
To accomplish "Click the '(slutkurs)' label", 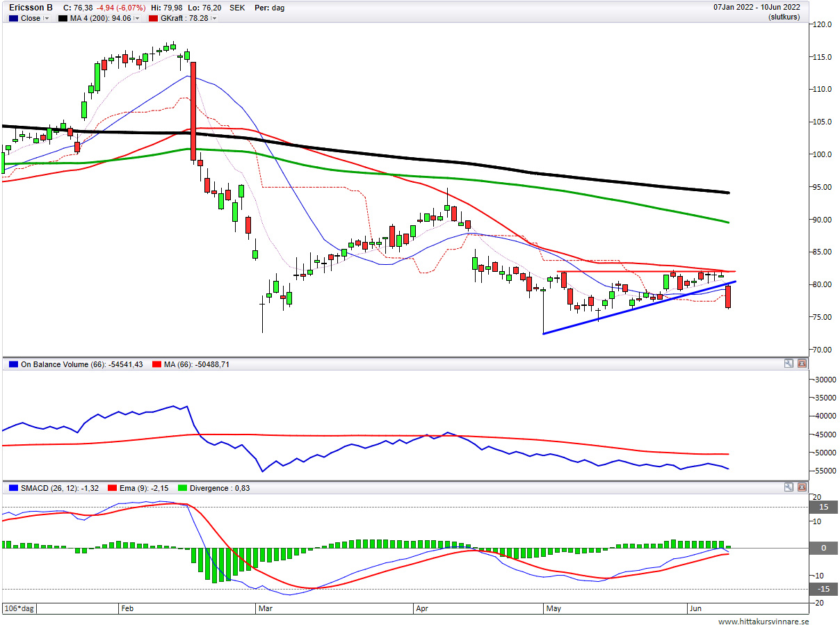I will (784, 17).
